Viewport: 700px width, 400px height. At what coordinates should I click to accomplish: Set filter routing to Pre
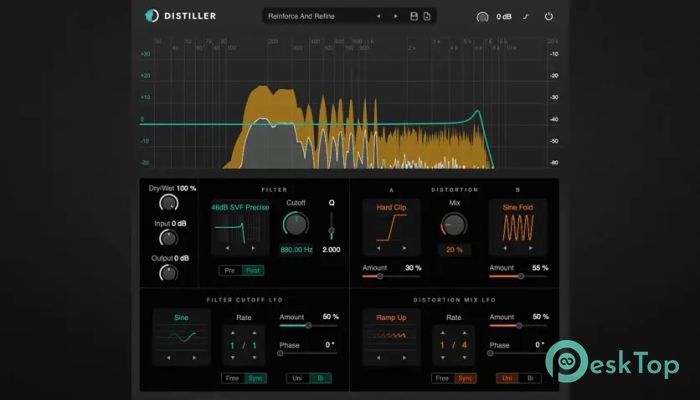[229, 271]
